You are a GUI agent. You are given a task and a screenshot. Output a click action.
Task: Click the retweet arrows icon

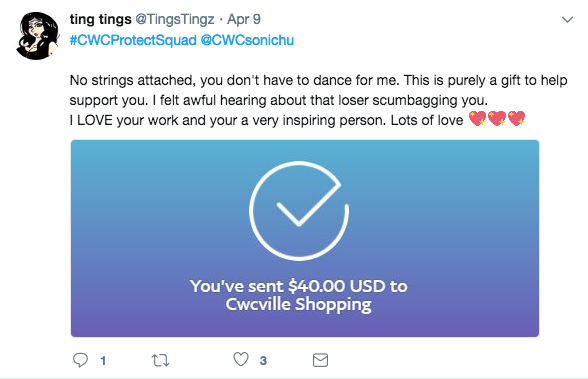160,361
